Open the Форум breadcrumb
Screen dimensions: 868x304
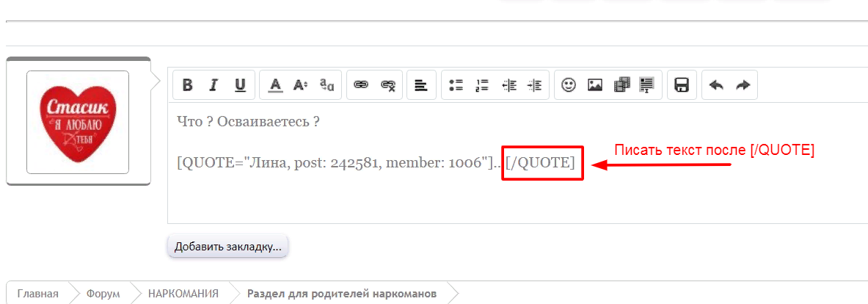[x=103, y=294]
